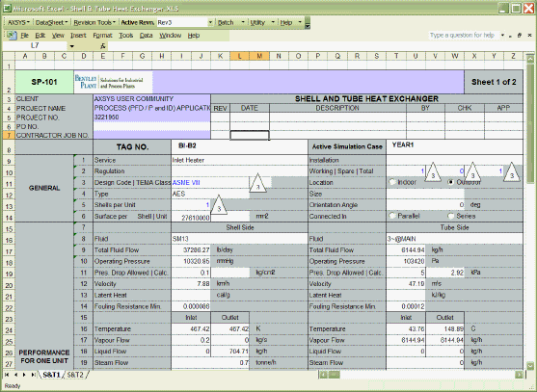Go to first sheet tab navigation arrow
This screenshot has width=537, height=392.
click(x=7, y=375)
